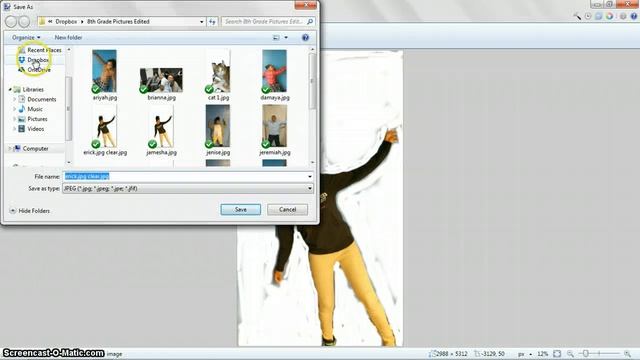
Task: Expand the Computer tree node
Action: click(10, 149)
